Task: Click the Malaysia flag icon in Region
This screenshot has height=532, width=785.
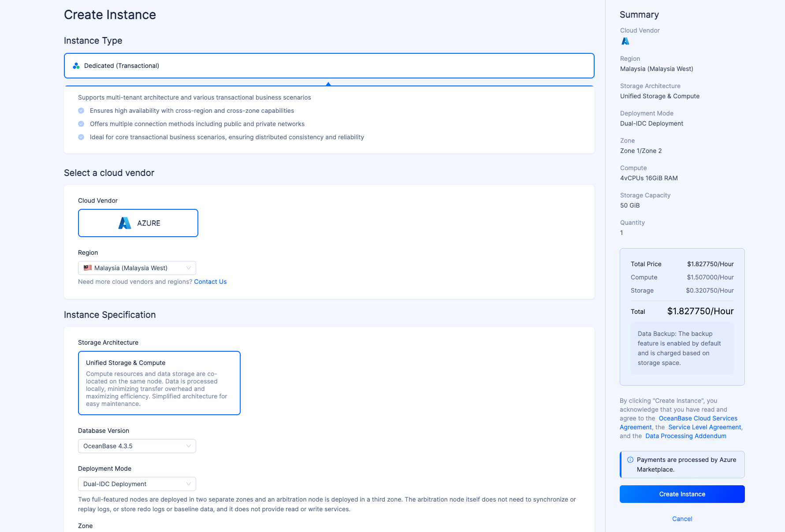Action: click(x=88, y=268)
